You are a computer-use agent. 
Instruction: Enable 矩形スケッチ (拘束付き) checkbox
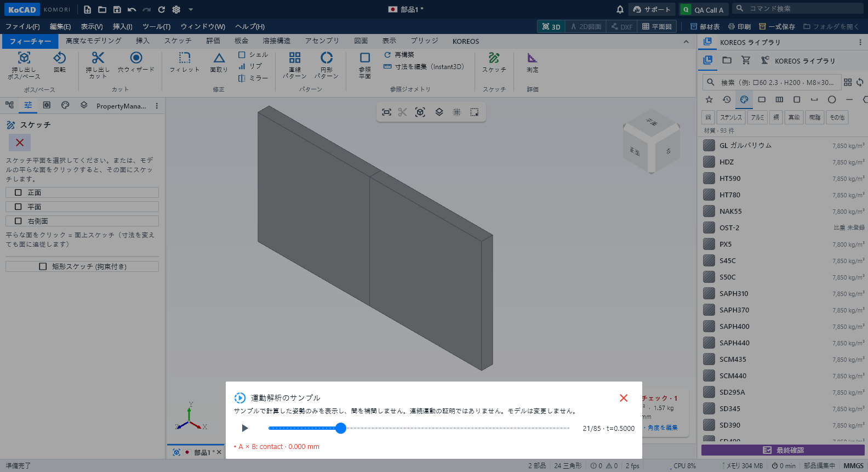43,266
